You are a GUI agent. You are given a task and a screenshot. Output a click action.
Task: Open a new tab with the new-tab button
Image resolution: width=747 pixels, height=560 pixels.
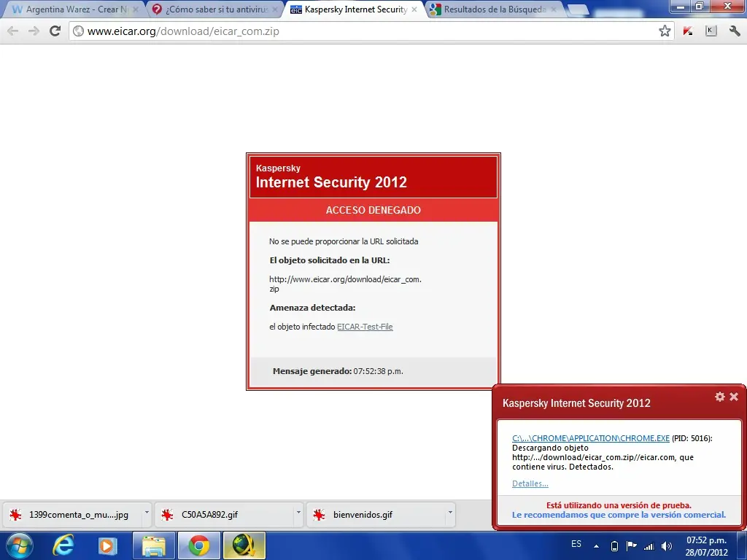578,10
